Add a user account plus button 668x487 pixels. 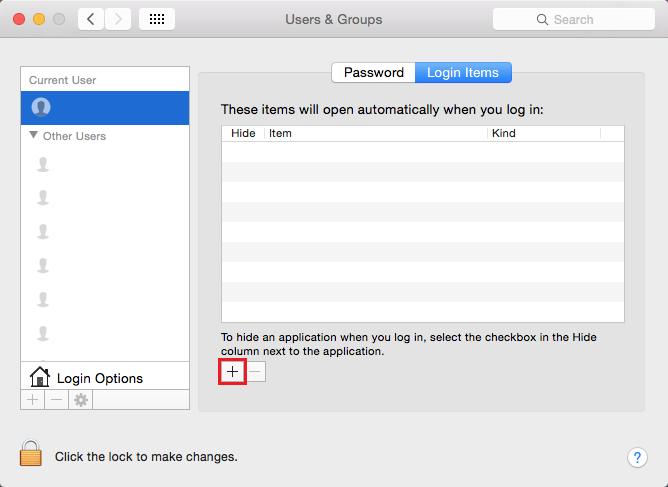[x=33, y=400]
